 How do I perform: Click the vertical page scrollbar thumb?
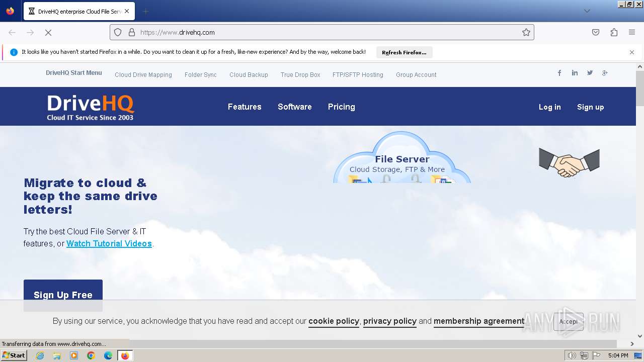(640, 88)
